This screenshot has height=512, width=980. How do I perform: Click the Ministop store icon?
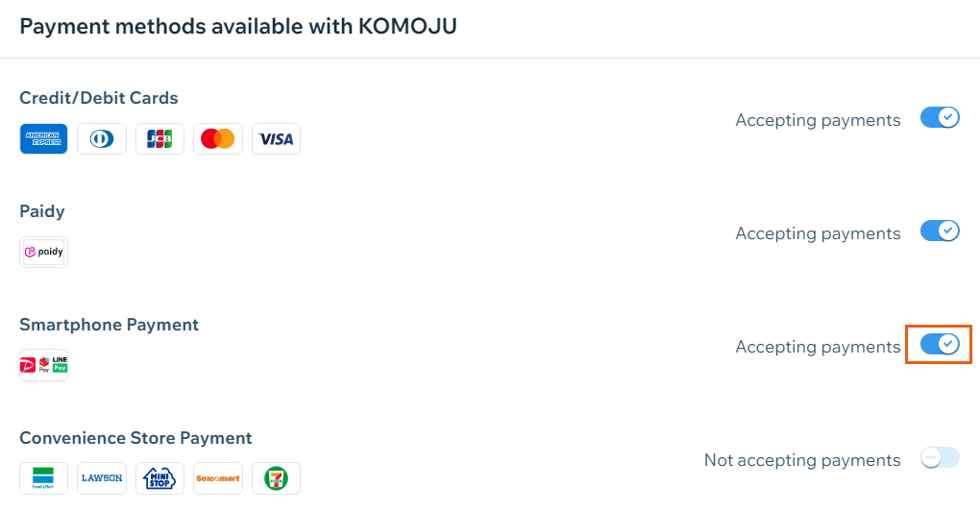pyautogui.click(x=160, y=478)
